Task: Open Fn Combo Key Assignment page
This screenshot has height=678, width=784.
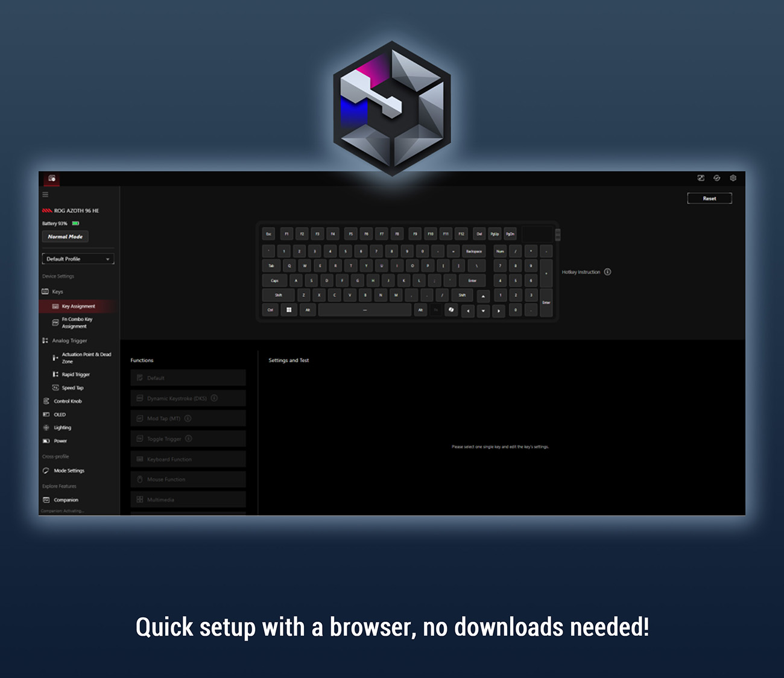Action: (77, 323)
